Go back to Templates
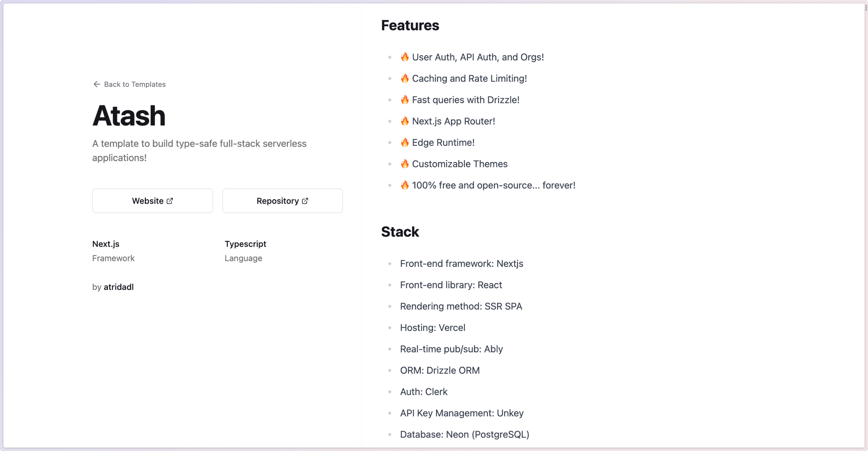This screenshot has height=451, width=868. coord(135,84)
